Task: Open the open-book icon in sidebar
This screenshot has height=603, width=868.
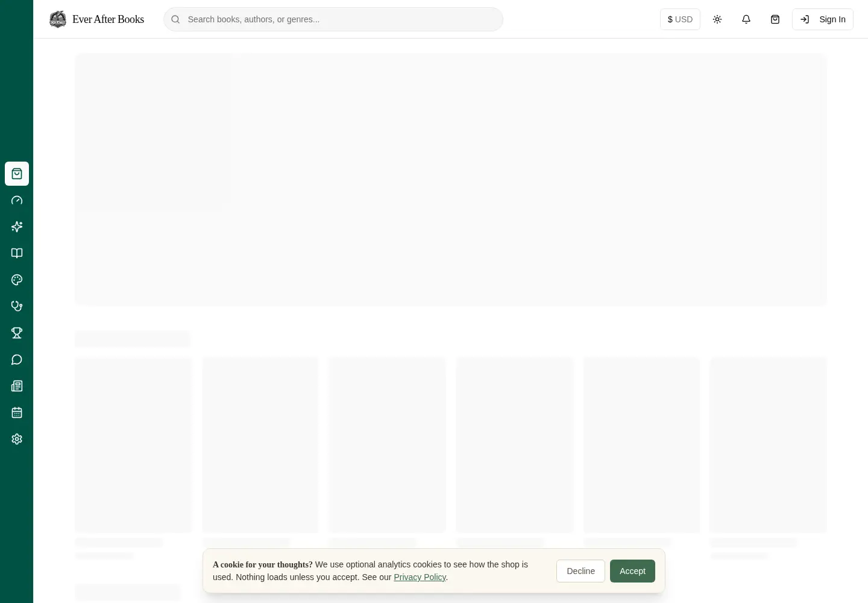Action: click(x=17, y=253)
